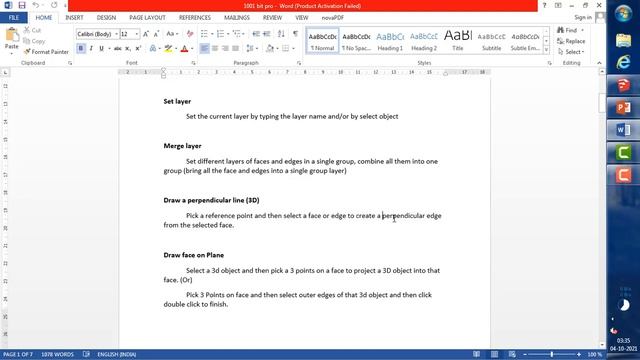Click the Undo icon in Quick Access
The width and height of the screenshot is (640, 360).
point(36,5)
